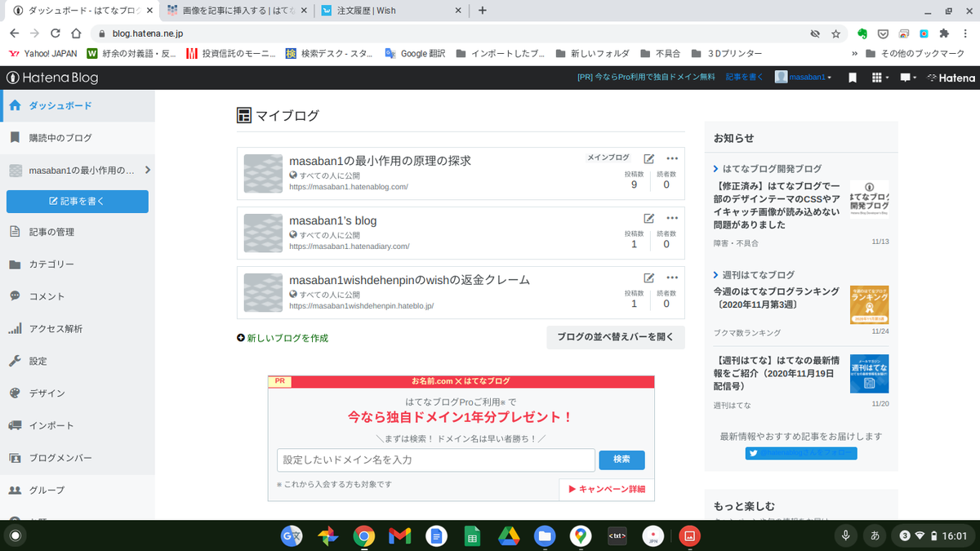Click the ranking article thumbnail
Screen dimensions: 980x551
[869, 304]
